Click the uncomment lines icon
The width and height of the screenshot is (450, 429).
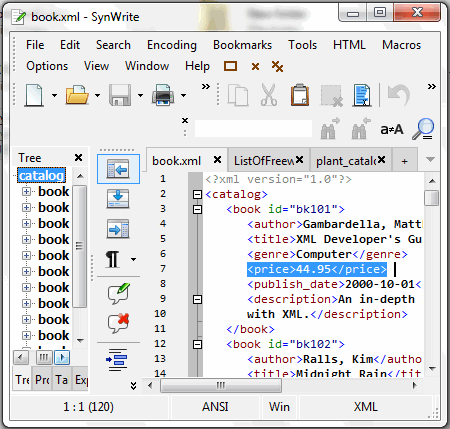[x=119, y=323]
